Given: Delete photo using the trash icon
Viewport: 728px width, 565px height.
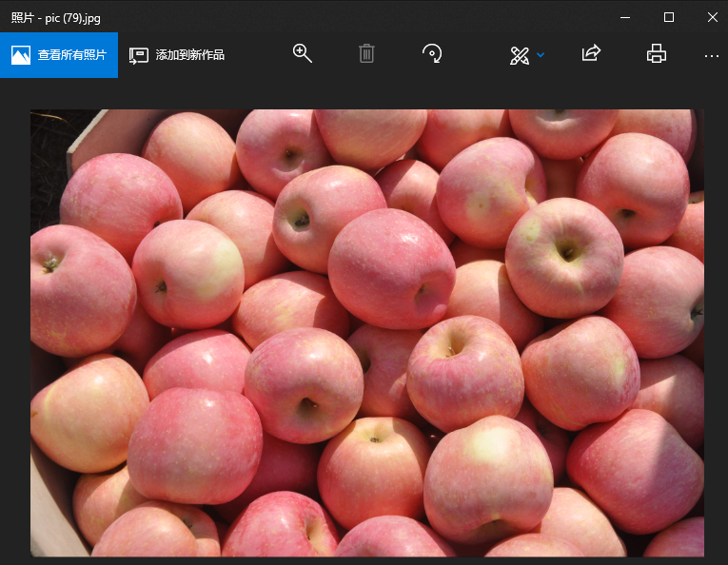Looking at the screenshot, I should [366, 54].
